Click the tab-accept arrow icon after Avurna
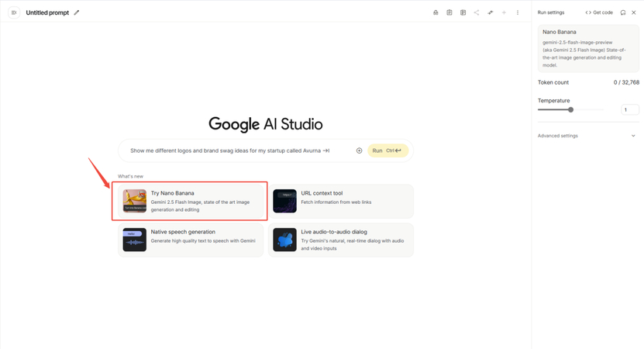644x349 pixels. coord(326,151)
